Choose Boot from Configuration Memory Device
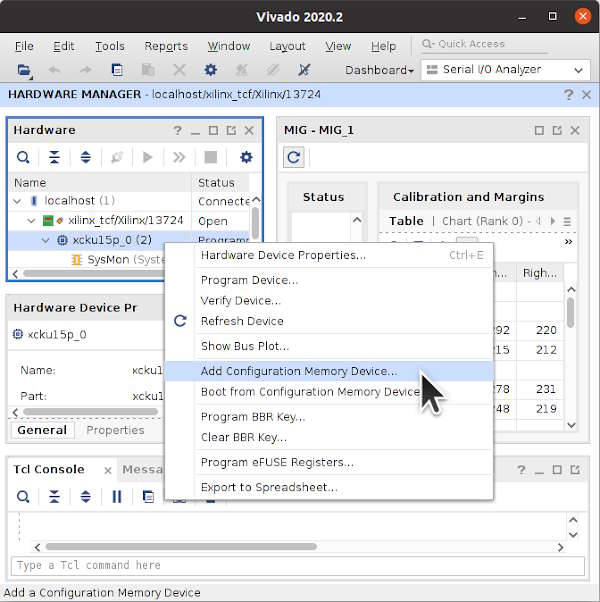Viewport: 600px width, 602px height. (329, 392)
